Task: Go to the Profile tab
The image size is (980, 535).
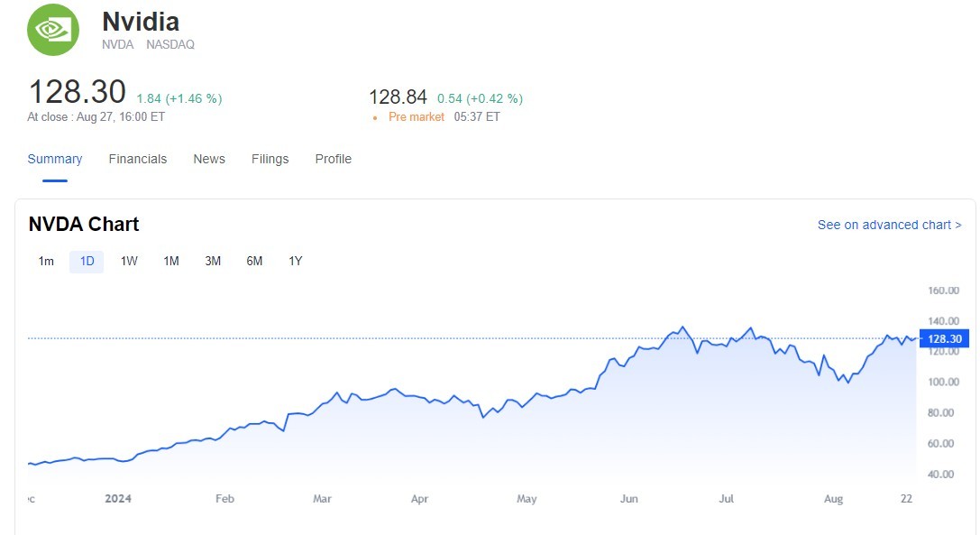Action: point(333,159)
